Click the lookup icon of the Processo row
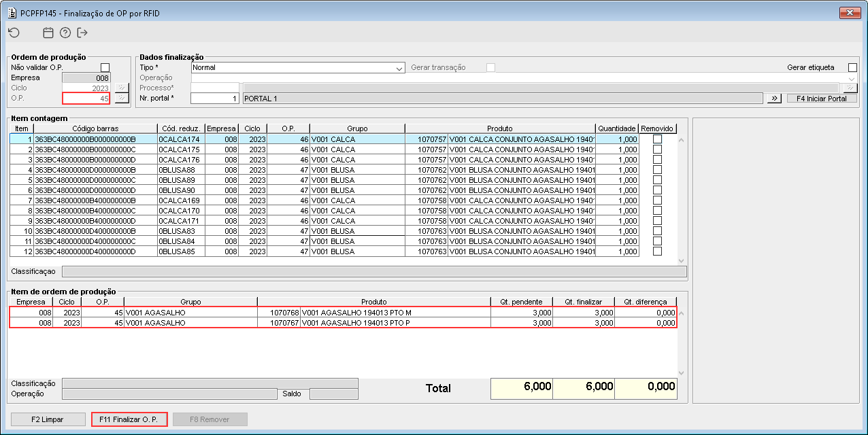868x435 pixels. click(850, 88)
